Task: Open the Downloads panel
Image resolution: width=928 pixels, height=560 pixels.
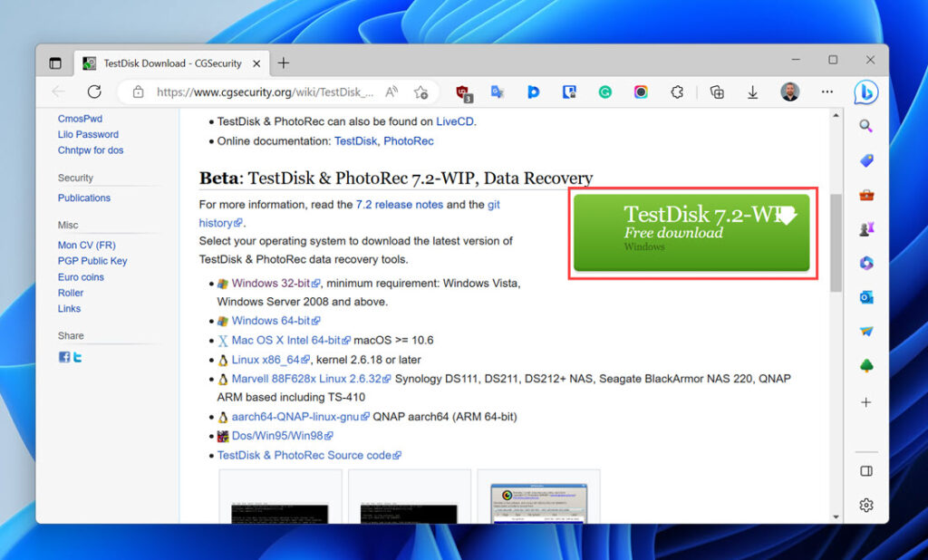Action: 752,92
